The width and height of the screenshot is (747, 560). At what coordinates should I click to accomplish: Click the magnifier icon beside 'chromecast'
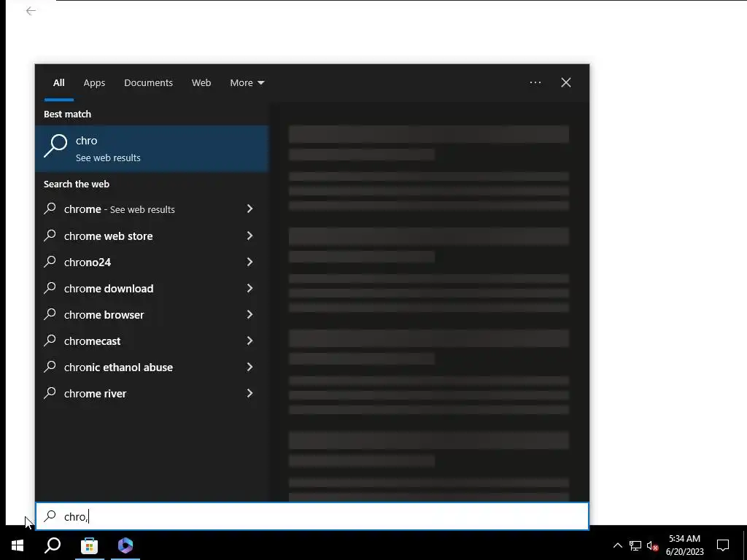tap(50, 341)
